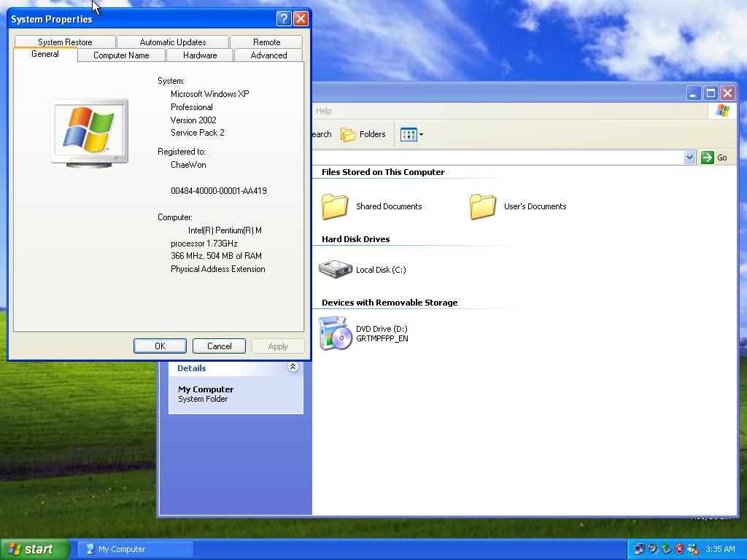The width and height of the screenshot is (747, 560).
Task: Select the Local Disk (C:) drive icon
Action: (x=336, y=269)
